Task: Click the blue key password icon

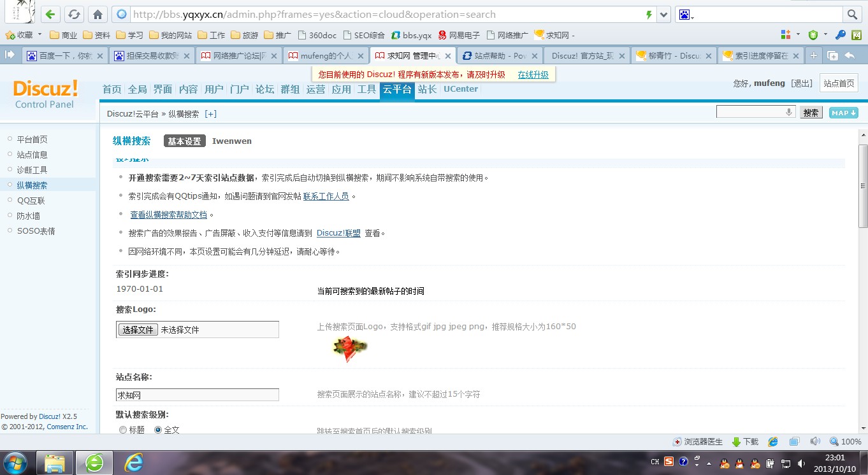Action: click(841, 35)
